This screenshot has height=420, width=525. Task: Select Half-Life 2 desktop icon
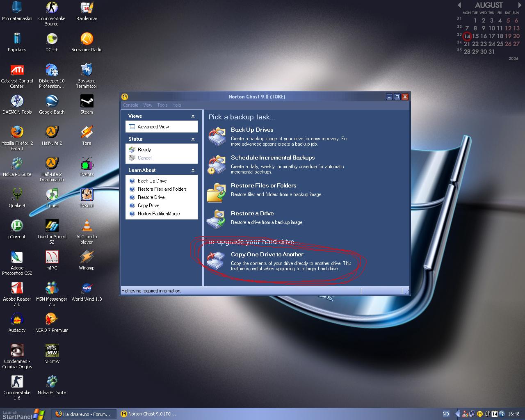point(52,136)
